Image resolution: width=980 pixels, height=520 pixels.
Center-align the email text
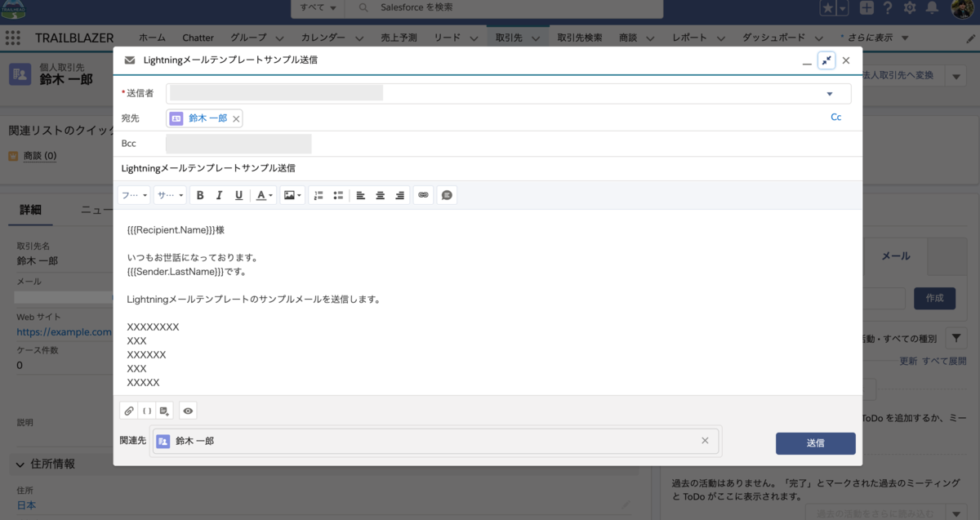pos(380,195)
